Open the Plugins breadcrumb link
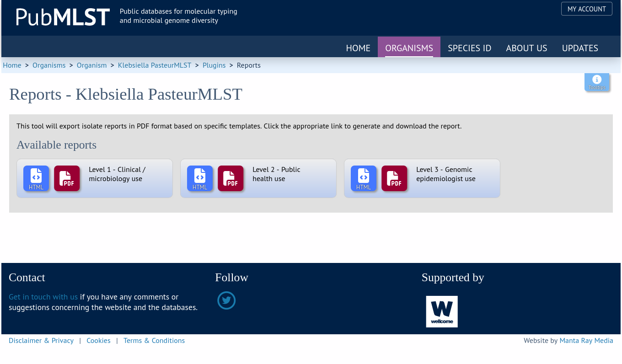The image size is (622, 364). [214, 65]
